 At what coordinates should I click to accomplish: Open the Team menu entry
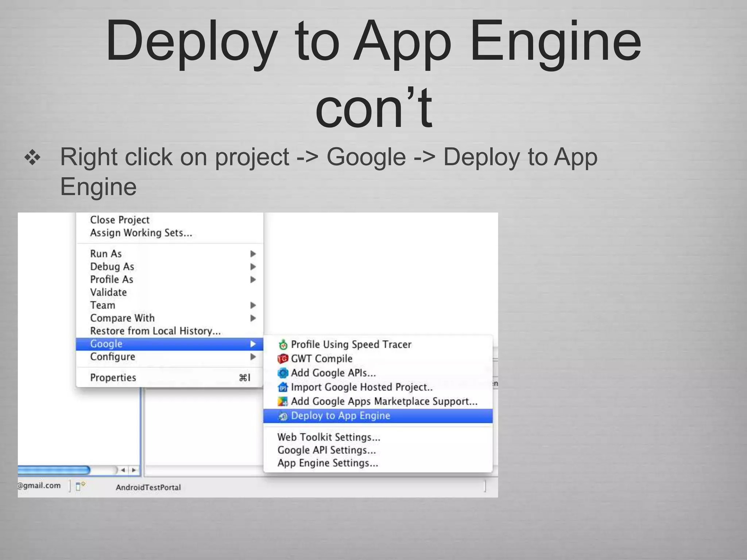tap(170, 305)
